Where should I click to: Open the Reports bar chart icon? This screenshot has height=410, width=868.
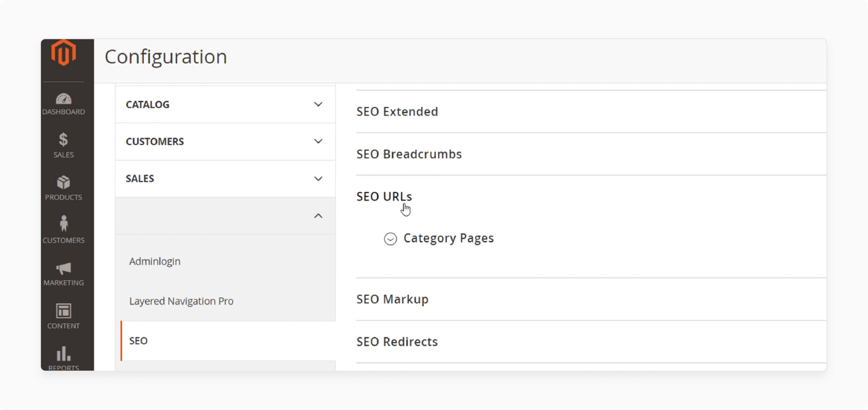click(x=63, y=353)
